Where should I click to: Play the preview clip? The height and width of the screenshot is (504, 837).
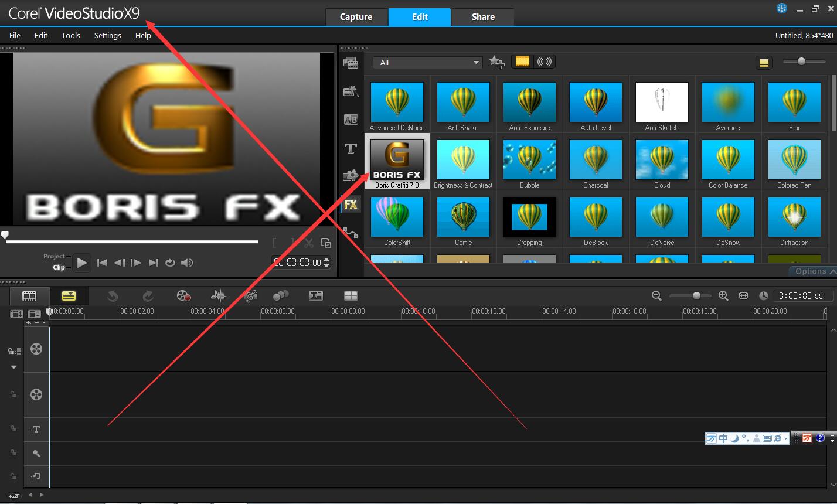(x=82, y=263)
